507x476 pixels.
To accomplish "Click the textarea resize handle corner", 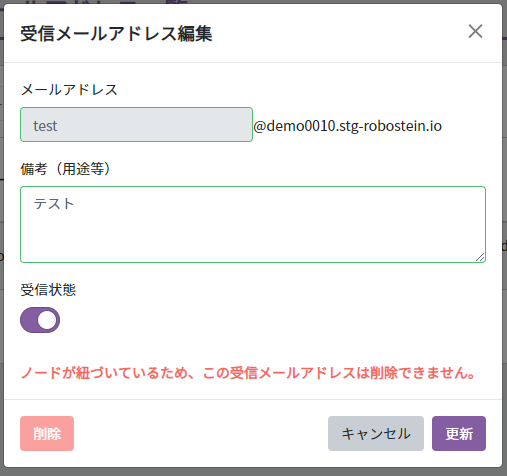I will [480, 257].
